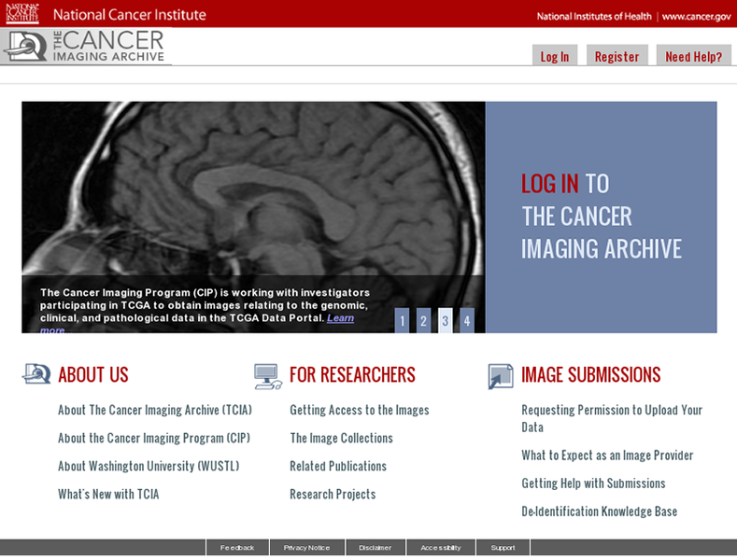This screenshot has height=560, width=737.
Task: Click Feedback in the footer bar
Action: 237,547
